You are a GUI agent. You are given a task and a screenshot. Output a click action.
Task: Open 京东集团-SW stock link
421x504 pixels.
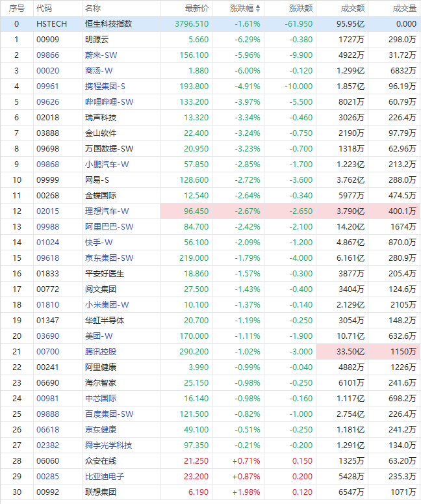click(109, 258)
